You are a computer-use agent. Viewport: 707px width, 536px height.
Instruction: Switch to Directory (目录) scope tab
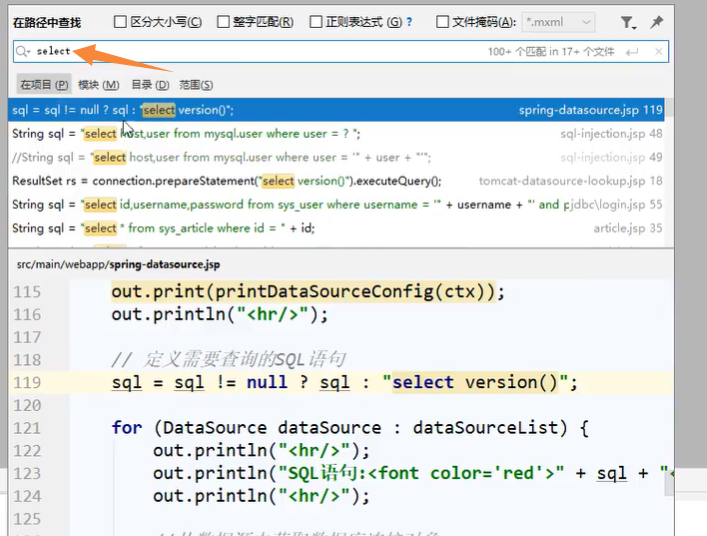[x=150, y=85]
